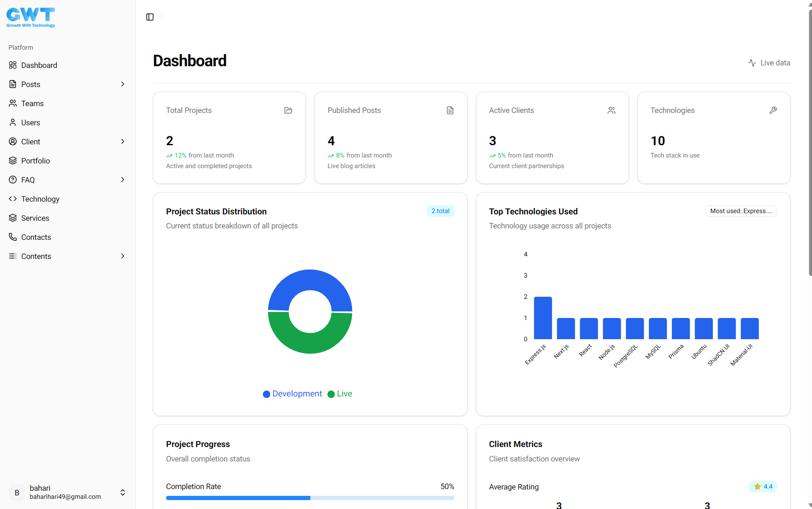Viewport: 812px width, 509px height.
Task: Click the document icon on Published Posts card
Action: point(450,110)
